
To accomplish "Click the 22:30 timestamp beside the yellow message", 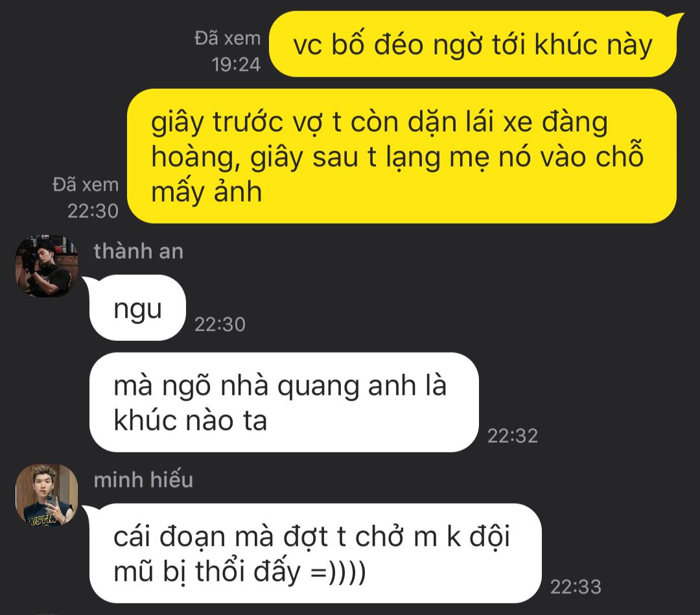I will 93,211.
